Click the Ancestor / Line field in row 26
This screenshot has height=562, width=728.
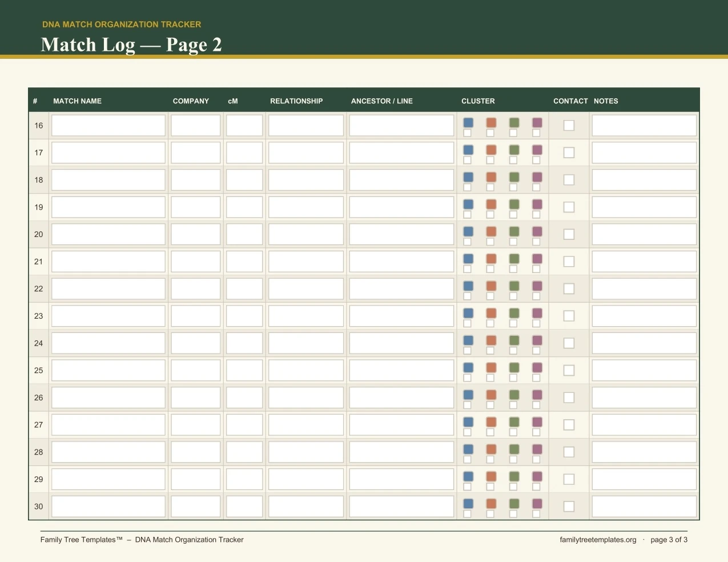[401, 398]
